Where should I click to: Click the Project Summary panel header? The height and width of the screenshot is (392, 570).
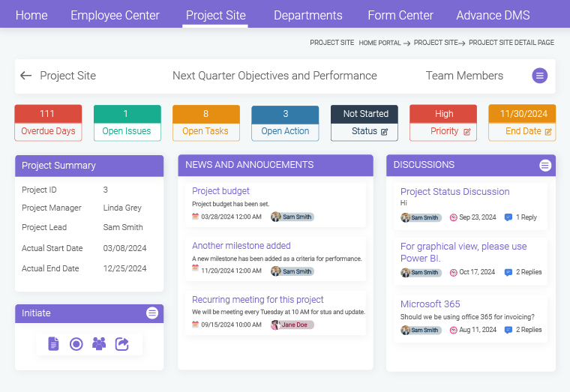(89, 166)
